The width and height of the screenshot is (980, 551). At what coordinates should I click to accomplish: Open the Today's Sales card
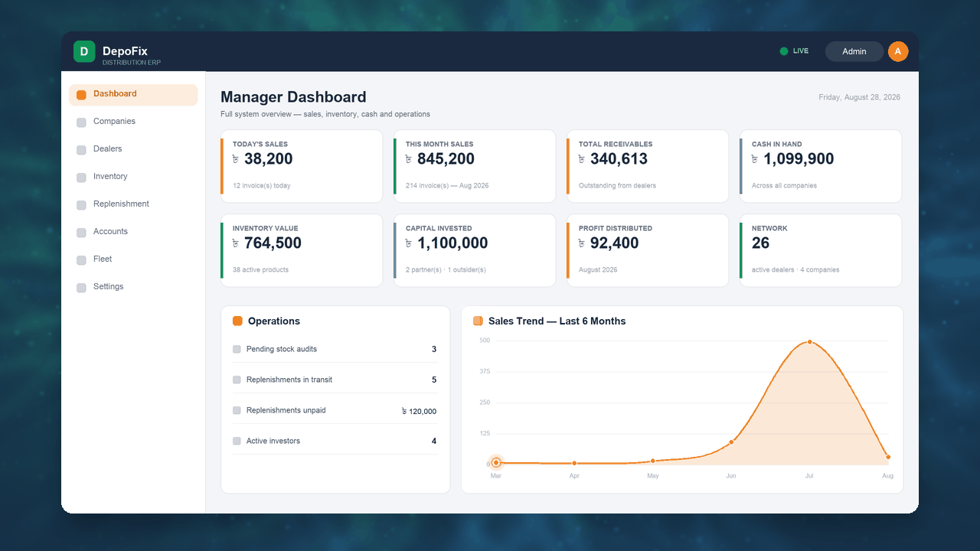coord(302,166)
